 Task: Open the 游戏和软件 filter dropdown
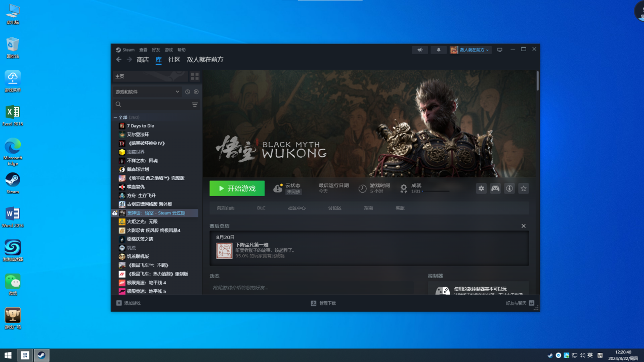(x=147, y=92)
